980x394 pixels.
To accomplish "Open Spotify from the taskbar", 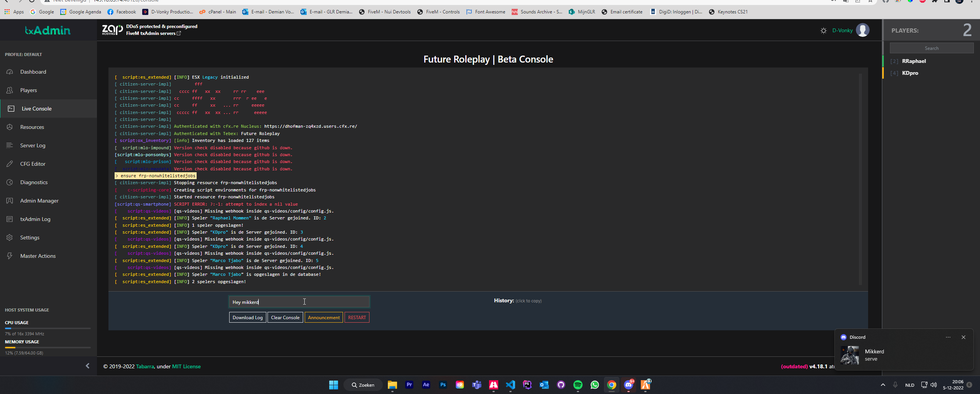I will click(x=578, y=385).
